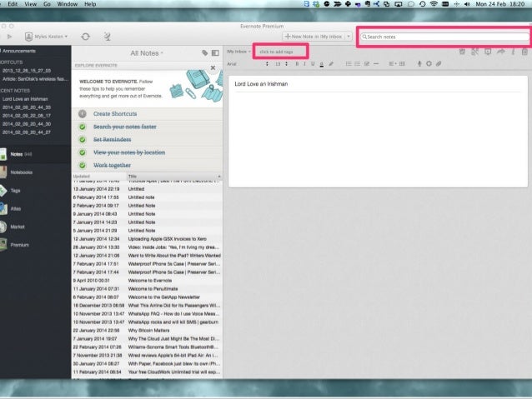The height and width of the screenshot is (399, 532).
Task: Open the Help menu
Action: (x=90, y=4)
